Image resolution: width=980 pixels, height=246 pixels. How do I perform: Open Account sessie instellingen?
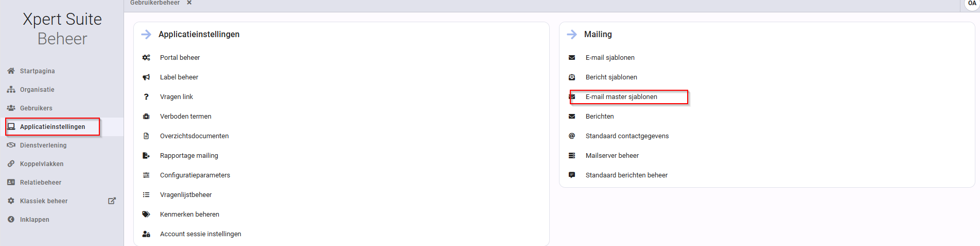coord(201,234)
